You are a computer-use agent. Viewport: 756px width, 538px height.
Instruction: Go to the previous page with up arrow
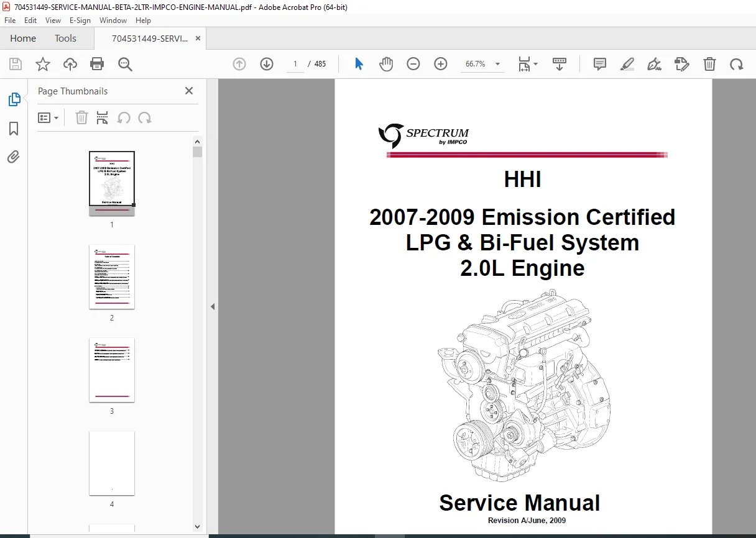[239, 64]
